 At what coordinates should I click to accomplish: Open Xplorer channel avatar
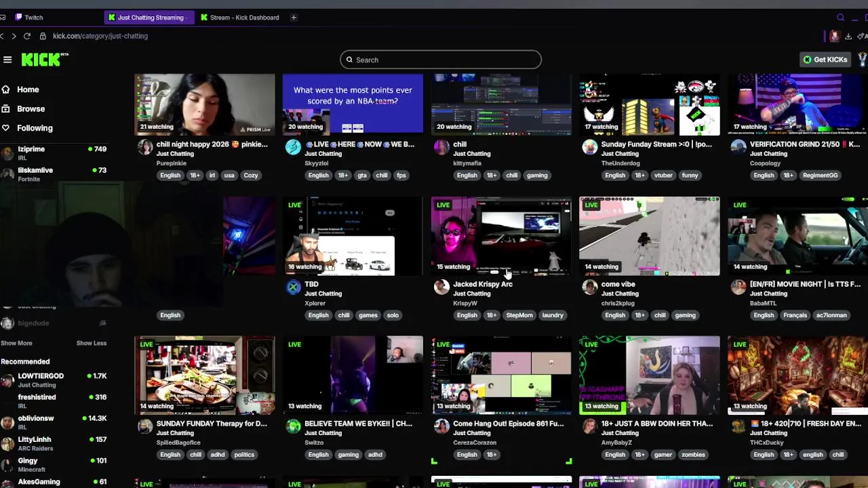[293, 287]
